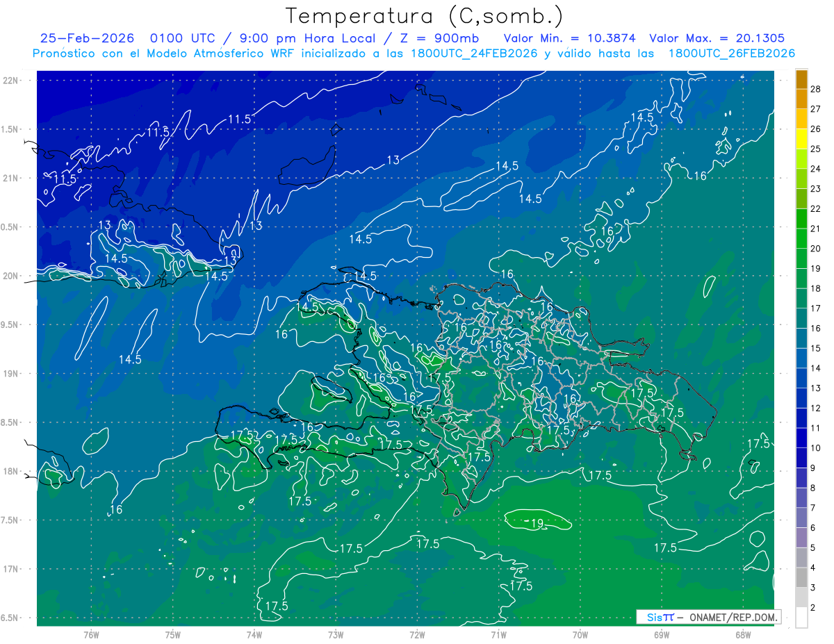Click the "17N" latitude axis label
This screenshot has width=834, height=644.
(10, 569)
